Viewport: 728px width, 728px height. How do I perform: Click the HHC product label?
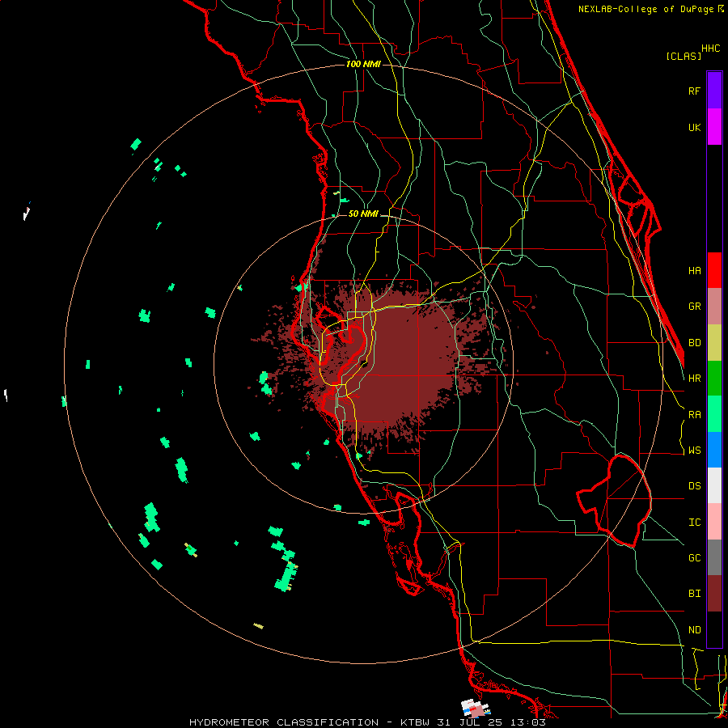(x=711, y=49)
